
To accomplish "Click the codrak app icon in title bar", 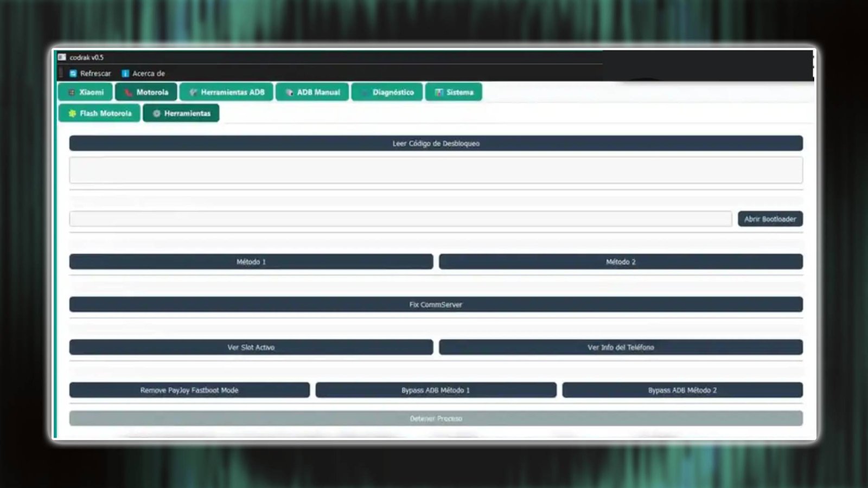I will (x=62, y=57).
